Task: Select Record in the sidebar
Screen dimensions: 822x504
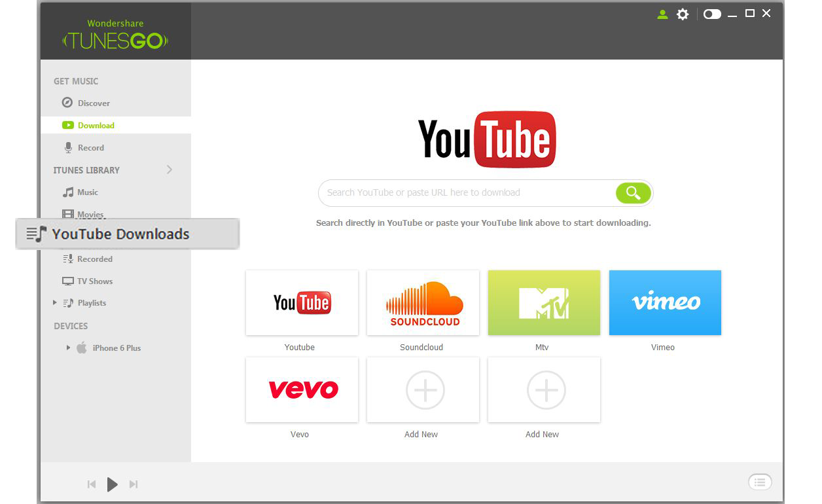Action: tap(90, 148)
